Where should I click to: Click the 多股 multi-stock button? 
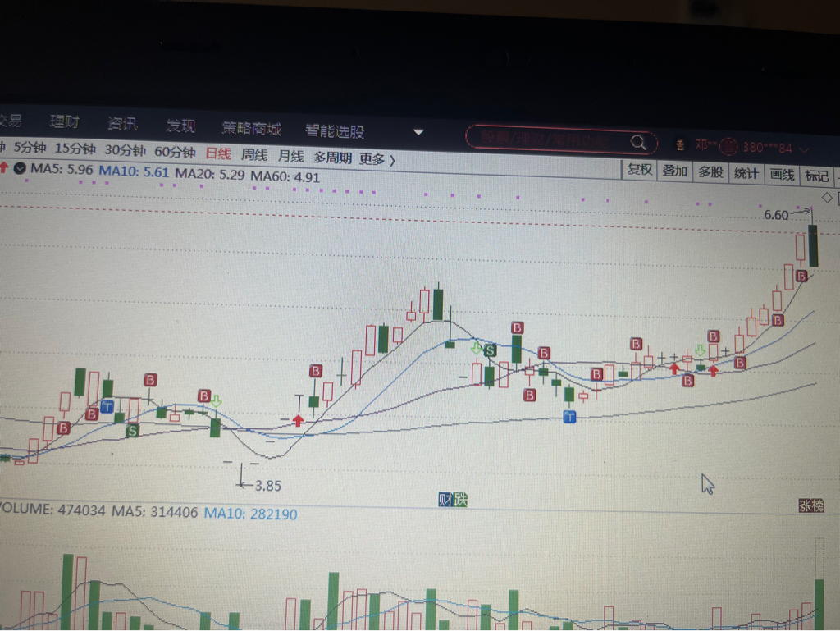(x=710, y=172)
